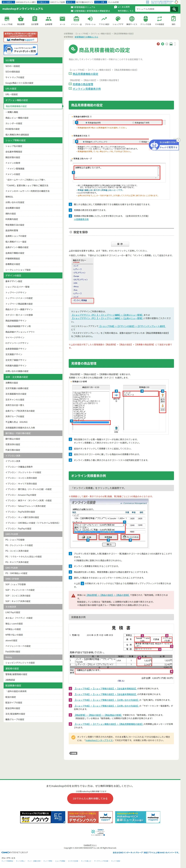Jump to 見積書の商品管理 anchor link
The width and height of the screenshot is (186, 868).
[83, 84]
